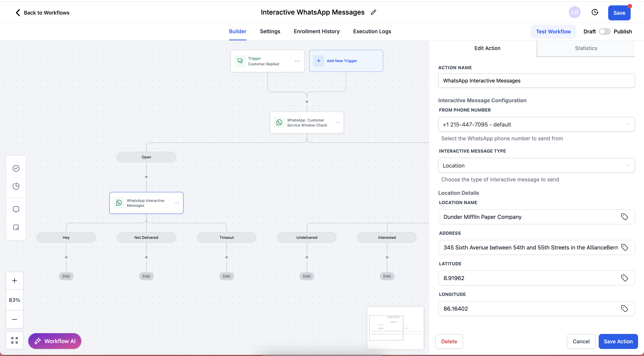Toggle Draft to Publish switch
The height and width of the screenshot is (356, 644).
click(x=604, y=32)
